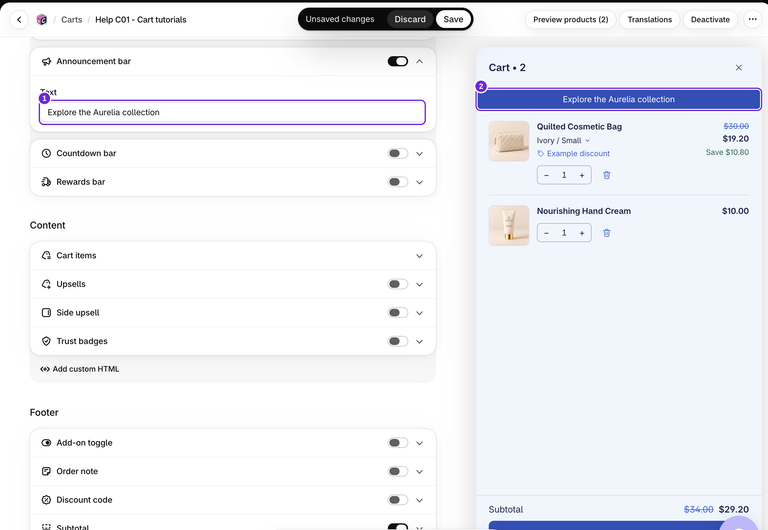Open the Translations page
The height and width of the screenshot is (530, 768).
tap(649, 20)
